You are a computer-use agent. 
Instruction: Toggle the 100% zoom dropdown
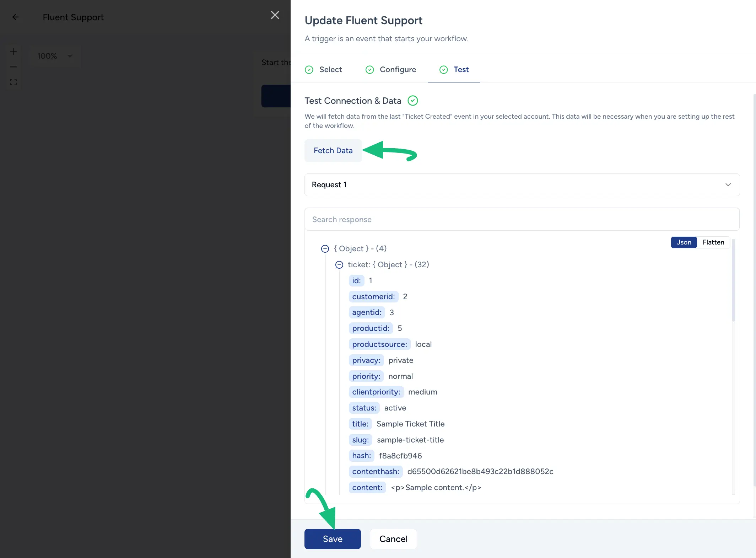coord(70,56)
